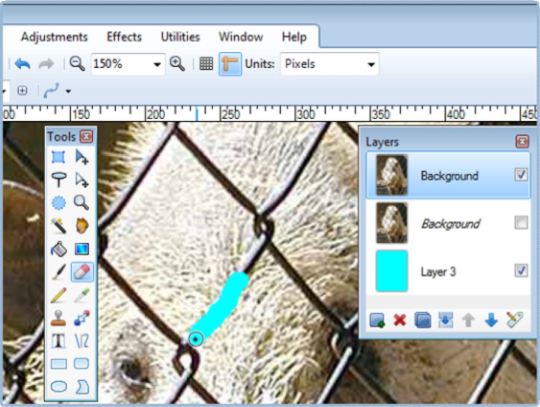Click the Zoom In magnifier in toolbar
540x407 pixels.
point(177,64)
